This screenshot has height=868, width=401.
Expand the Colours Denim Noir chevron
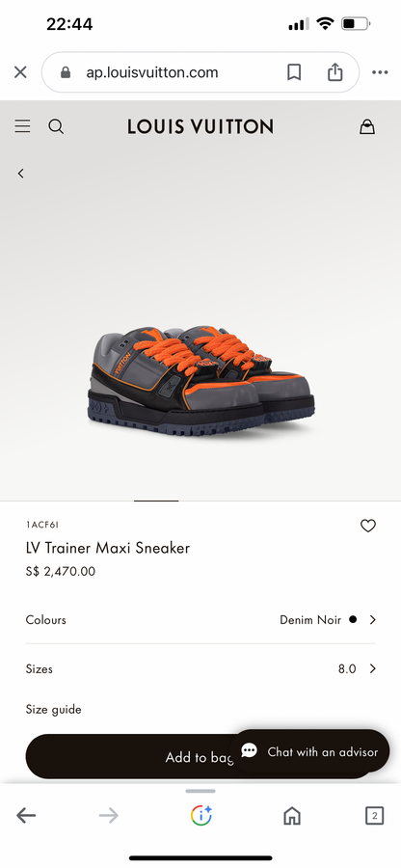coord(372,620)
